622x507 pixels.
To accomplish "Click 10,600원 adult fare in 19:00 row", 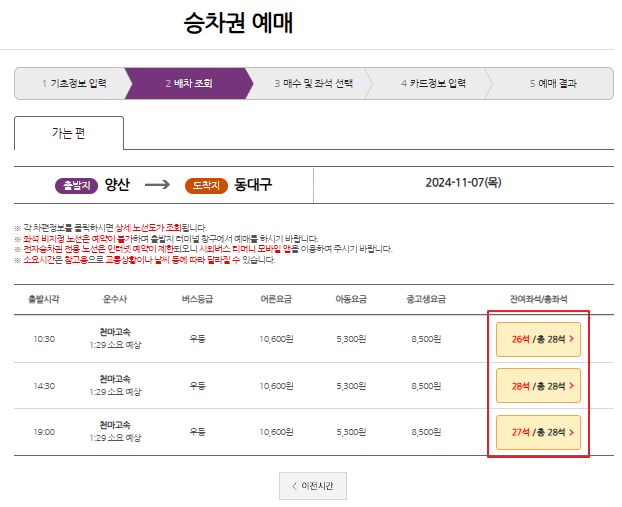I will click(x=276, y=432).
